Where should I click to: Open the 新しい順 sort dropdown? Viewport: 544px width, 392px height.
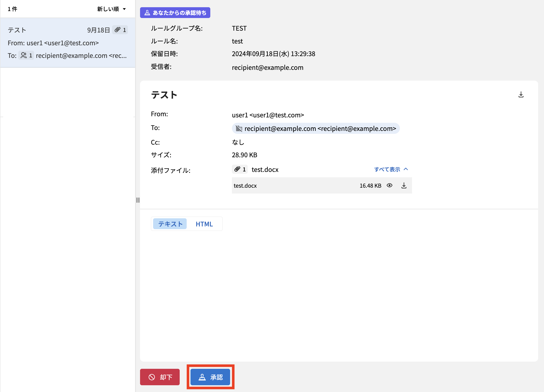[111, 9]
